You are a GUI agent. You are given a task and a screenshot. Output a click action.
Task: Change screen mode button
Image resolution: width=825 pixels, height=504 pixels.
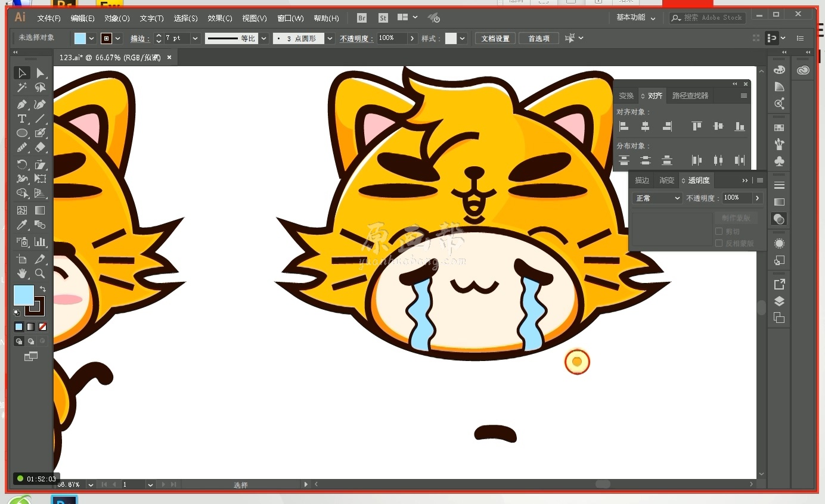(31, 356)
